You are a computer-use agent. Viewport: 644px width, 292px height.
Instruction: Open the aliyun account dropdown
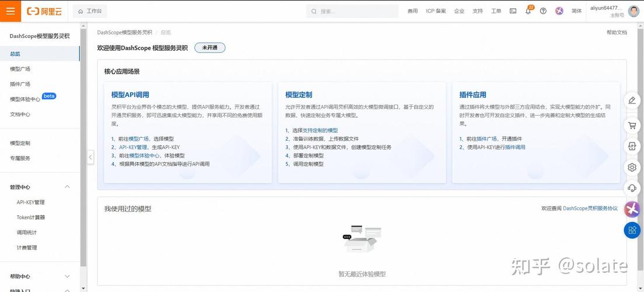606,11
